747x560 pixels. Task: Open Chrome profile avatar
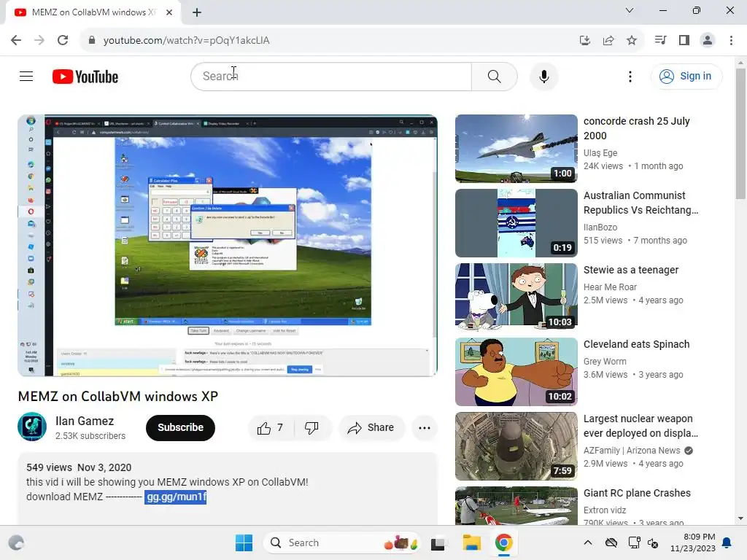[708, 40]
